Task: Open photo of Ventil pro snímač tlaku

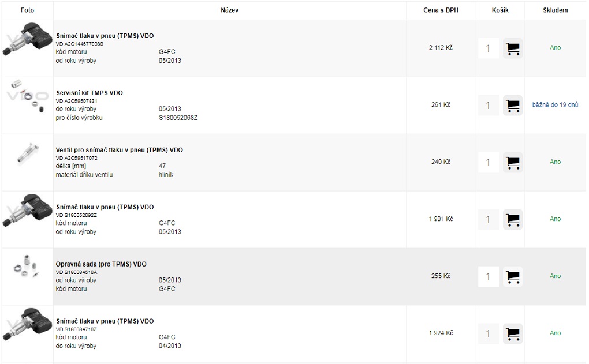Action: pyautogui.click(x=28, y=153)
